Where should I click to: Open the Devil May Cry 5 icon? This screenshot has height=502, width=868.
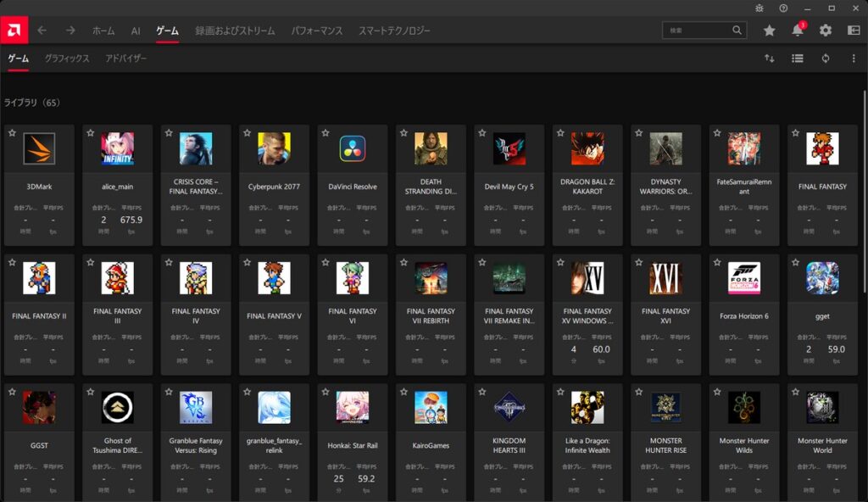509,148
